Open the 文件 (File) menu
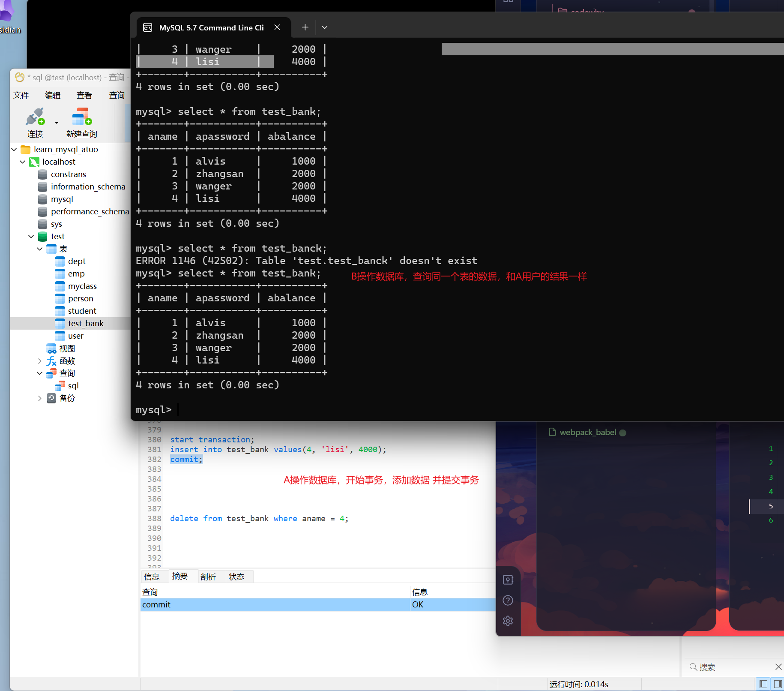Viewport: 784px width, 691px height. (21, 95)
